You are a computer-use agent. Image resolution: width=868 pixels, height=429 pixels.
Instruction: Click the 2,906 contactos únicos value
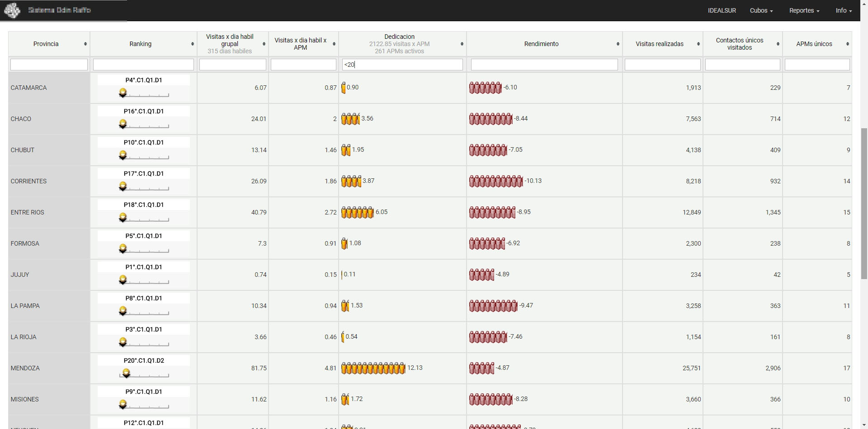(773, 368)
